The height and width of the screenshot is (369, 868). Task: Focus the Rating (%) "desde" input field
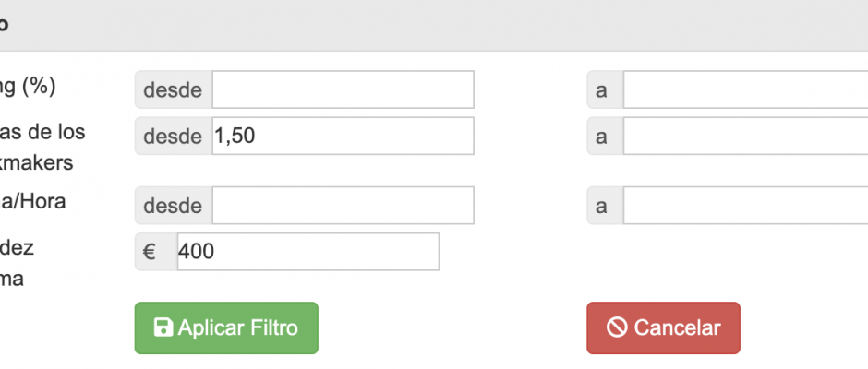343,89
